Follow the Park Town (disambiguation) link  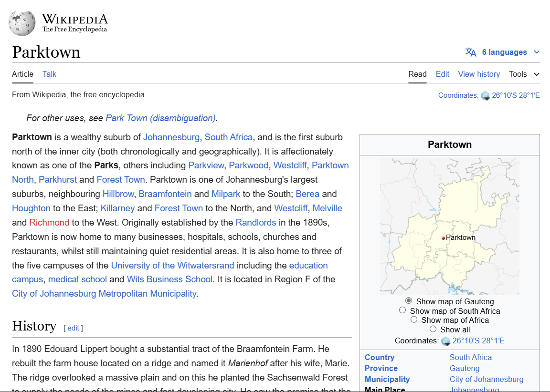161,118
